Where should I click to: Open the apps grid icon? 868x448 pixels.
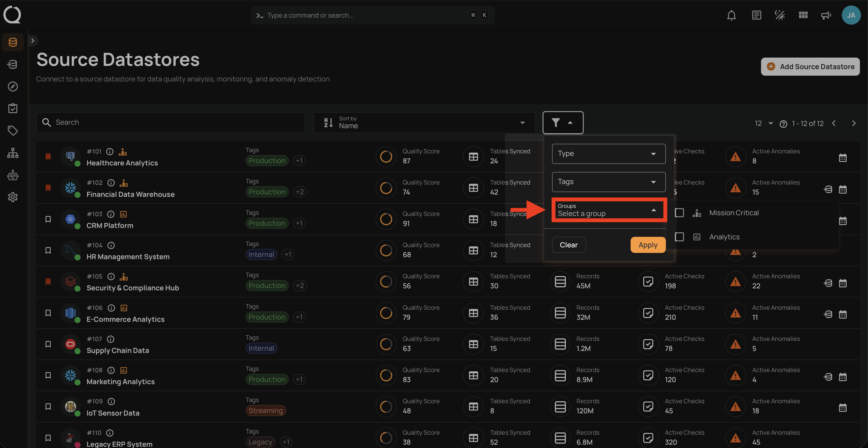[x=803, y=15]
